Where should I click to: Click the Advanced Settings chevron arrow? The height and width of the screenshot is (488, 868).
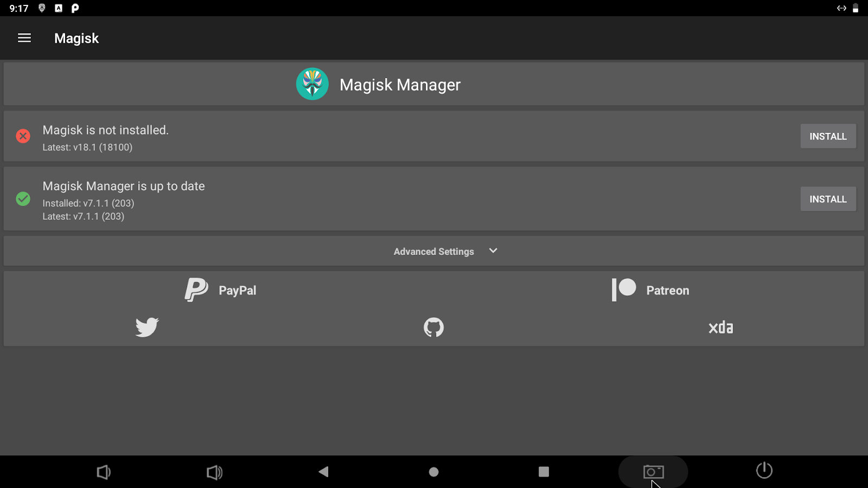(493, 251)
